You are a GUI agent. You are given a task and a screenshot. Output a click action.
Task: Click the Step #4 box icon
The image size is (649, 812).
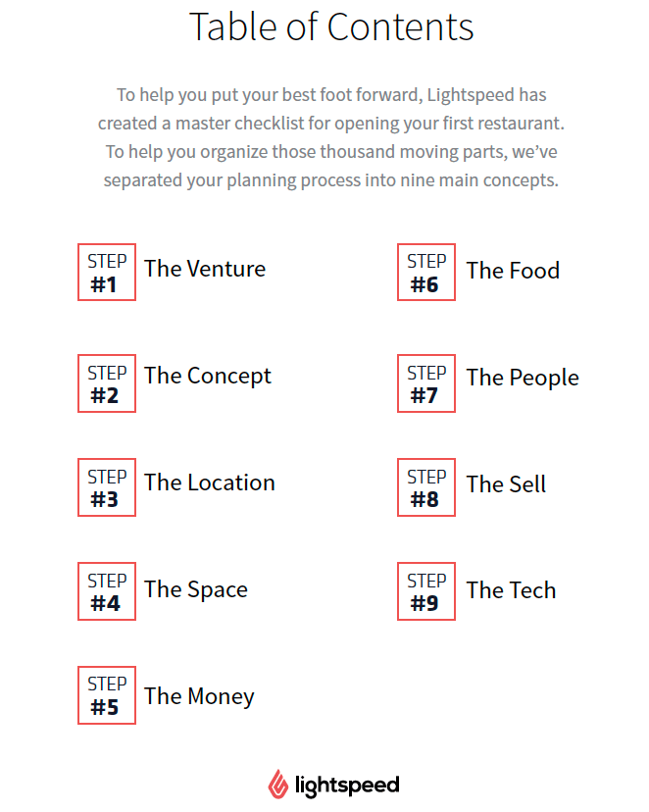click(x=107, y=591)
